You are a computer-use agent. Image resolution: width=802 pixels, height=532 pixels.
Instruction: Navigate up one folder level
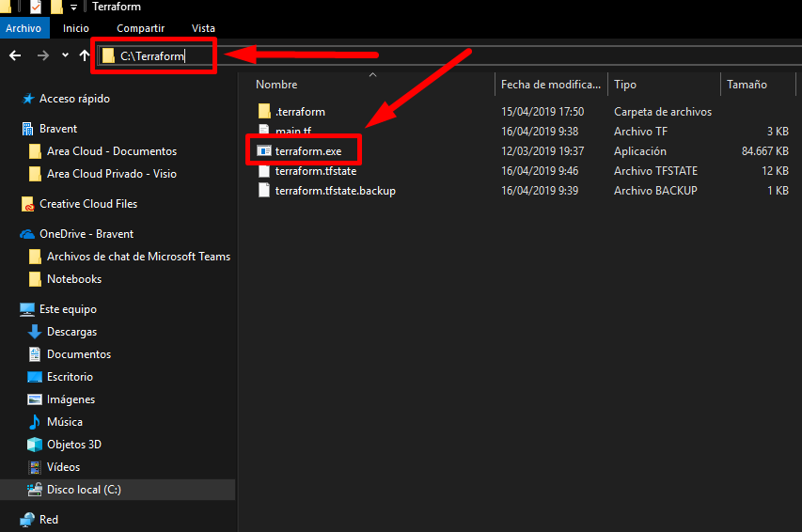click(85, 55)
